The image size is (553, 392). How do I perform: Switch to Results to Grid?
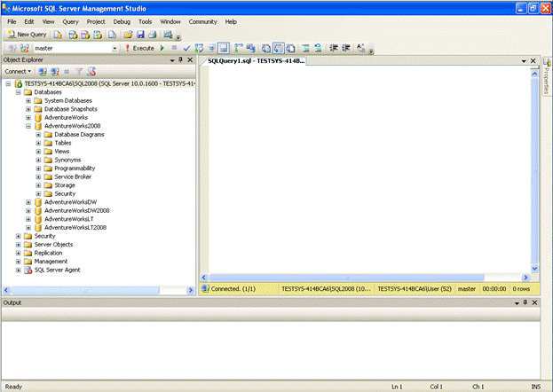coord(278,48)
